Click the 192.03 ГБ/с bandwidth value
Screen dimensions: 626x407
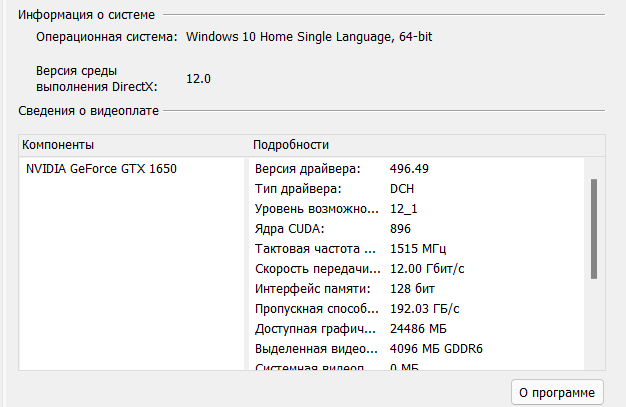(424, 309)
